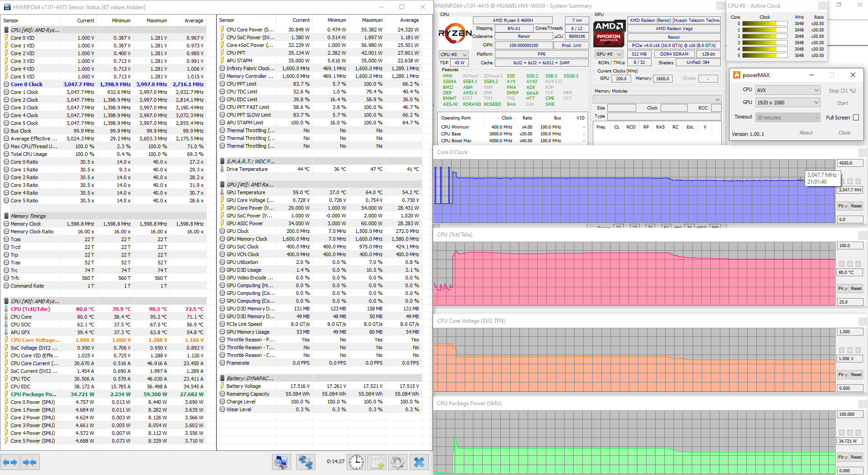Click Core 0 clock bar in Active Clock

[x=765, y=24]
